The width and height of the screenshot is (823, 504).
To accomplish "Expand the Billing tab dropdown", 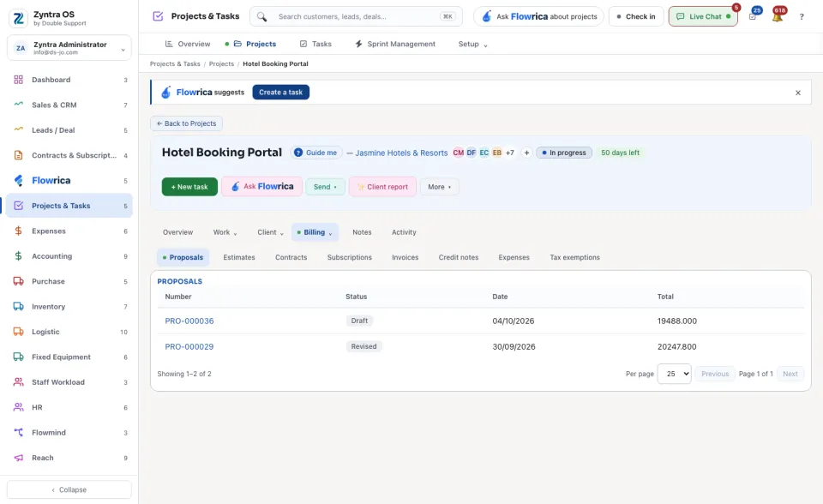I will (x=315, y=232).
